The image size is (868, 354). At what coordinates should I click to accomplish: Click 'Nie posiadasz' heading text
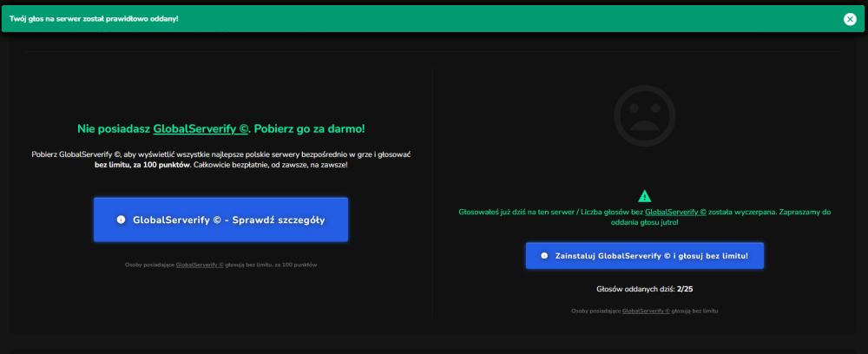click(x=114, y=129)
